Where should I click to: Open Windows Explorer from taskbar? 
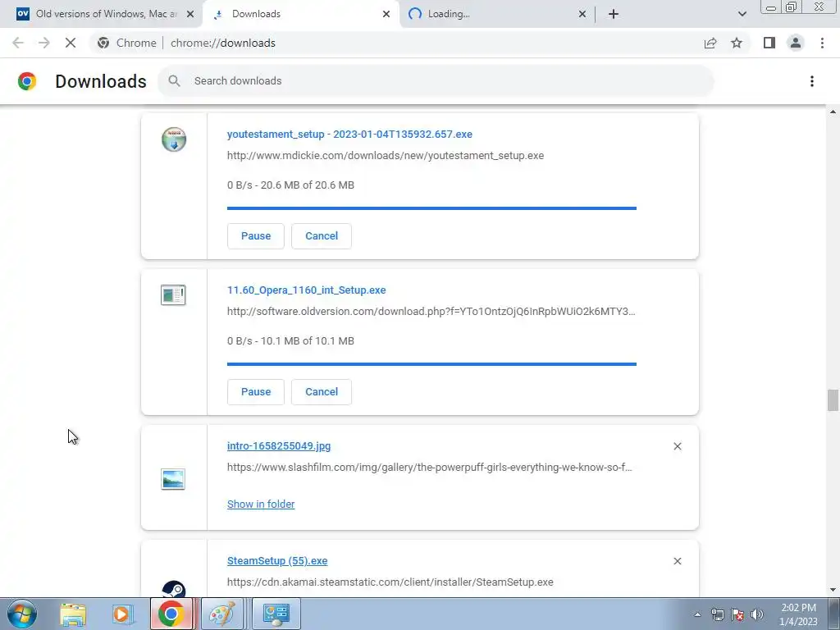[73, 614]
